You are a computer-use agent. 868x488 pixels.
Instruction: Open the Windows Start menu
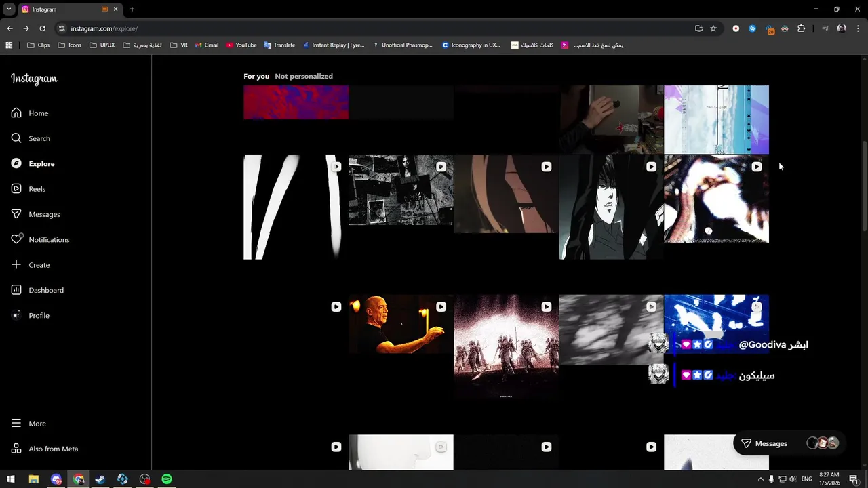(x=11, y=479)
